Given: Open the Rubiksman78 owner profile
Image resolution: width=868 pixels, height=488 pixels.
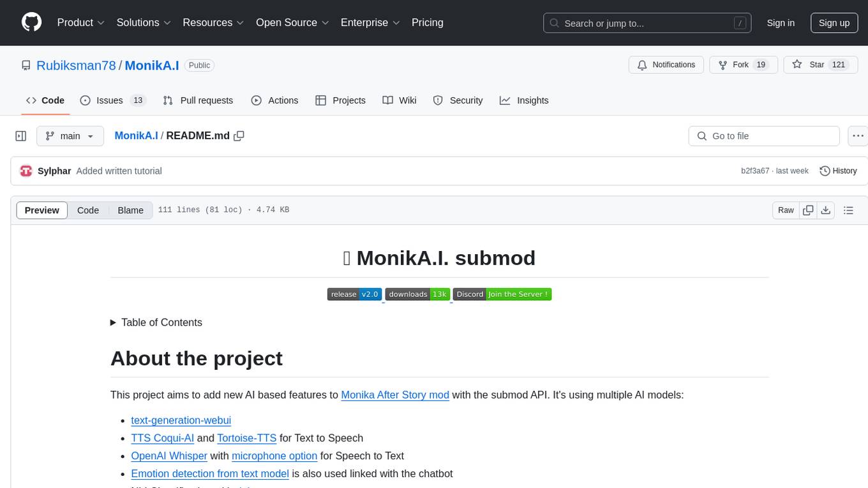Looking at the screenshot, I should pos(76,65).
